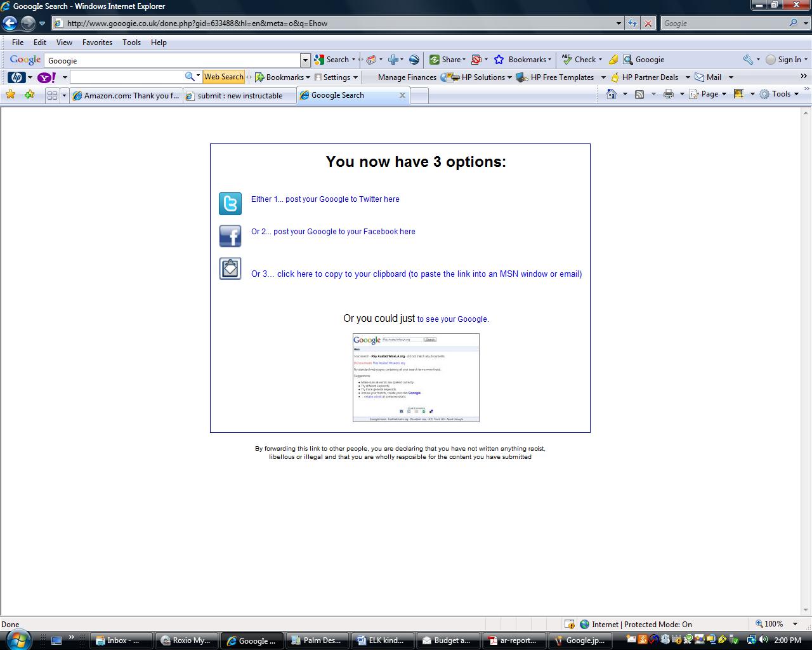Click the 'to see your Gooogle' link

click(x=452, y=319)
